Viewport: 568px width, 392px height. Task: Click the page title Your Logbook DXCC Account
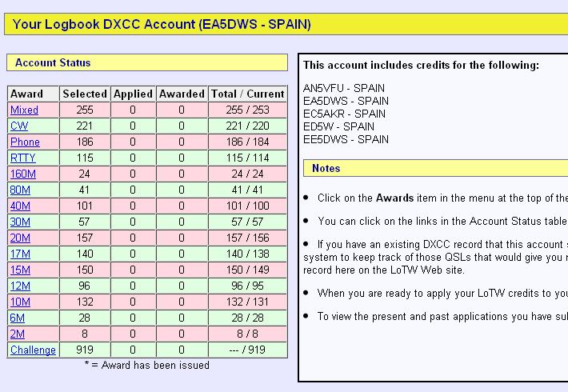pyautogui.click(x=162, y=24)
